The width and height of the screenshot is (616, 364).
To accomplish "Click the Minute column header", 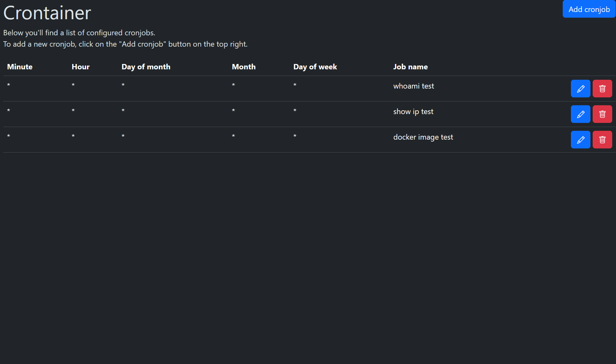I will [x=20, y=67].
